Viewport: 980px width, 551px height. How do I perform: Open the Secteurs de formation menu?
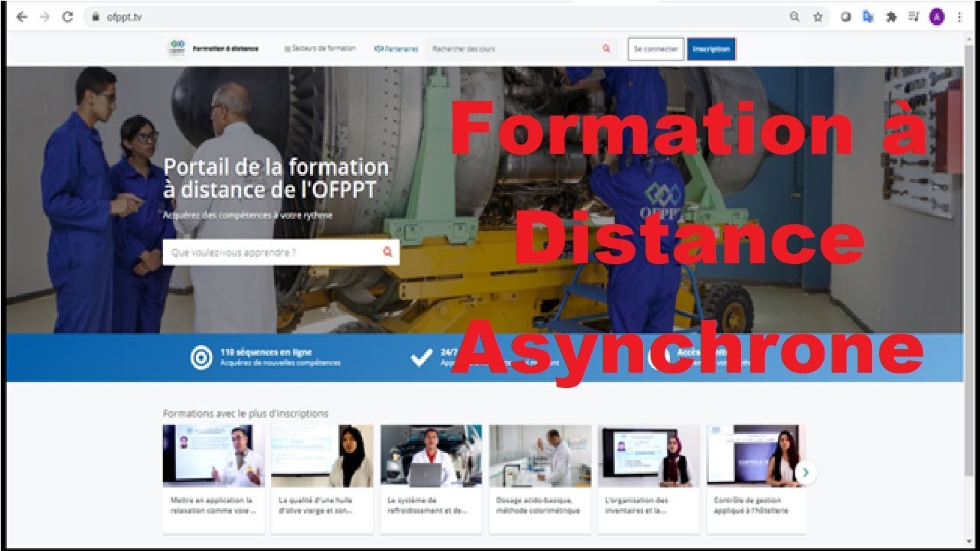click(x=320, y=48)
